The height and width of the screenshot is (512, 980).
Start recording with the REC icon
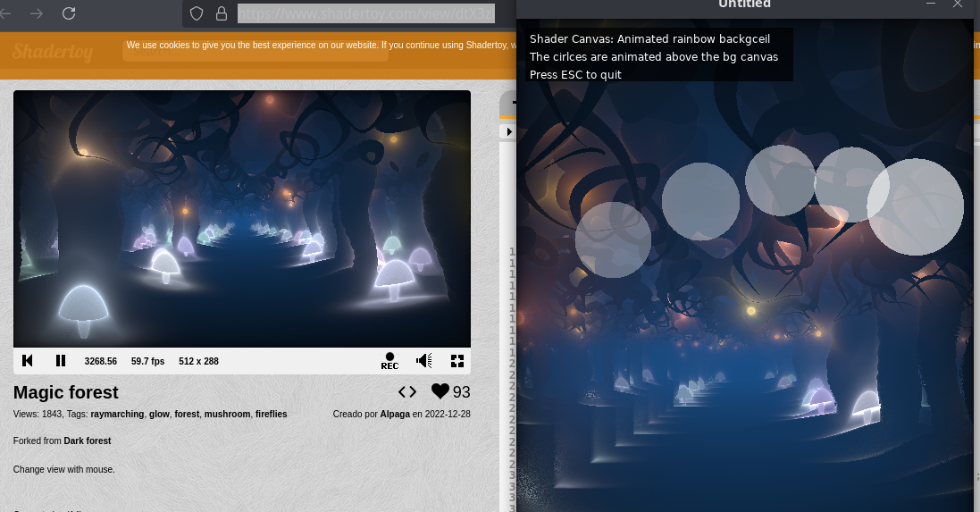pyautogui.click(x=389, y=360)
